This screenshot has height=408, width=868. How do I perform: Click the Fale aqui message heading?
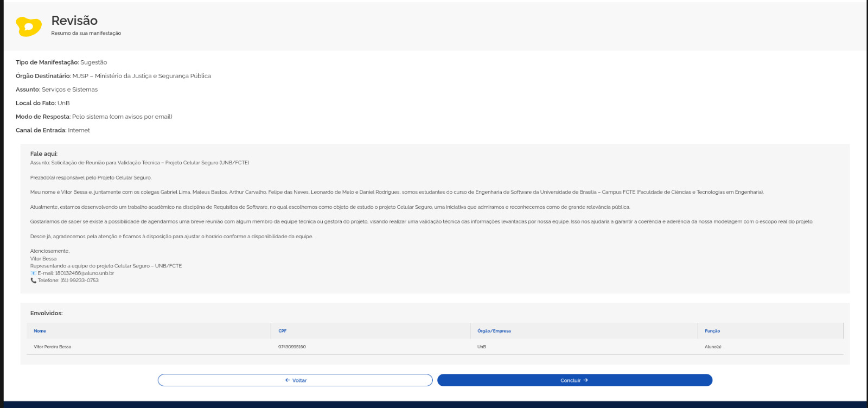pos(44,154)
